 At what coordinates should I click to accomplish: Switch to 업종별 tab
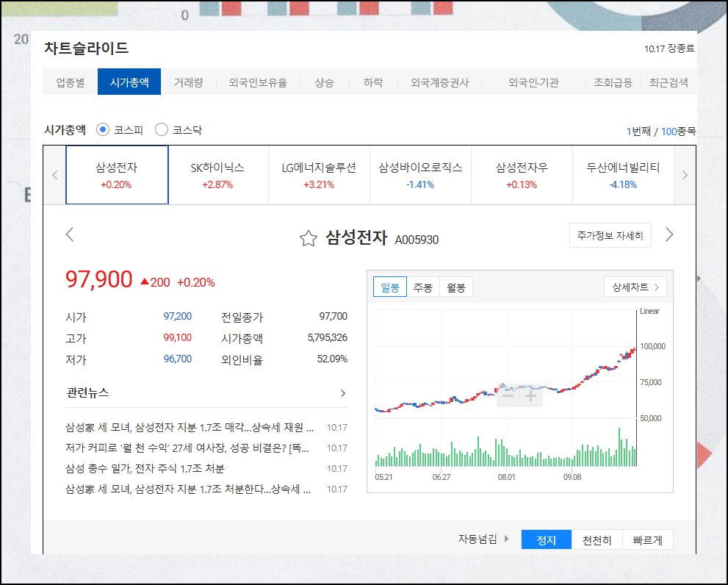point(70,82)
